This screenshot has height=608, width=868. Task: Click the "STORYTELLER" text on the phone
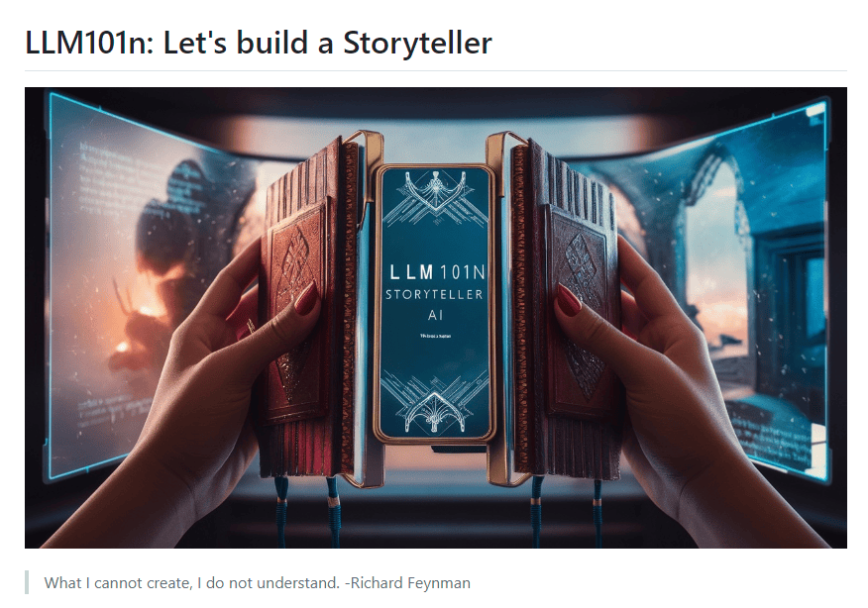click(435, 295)
